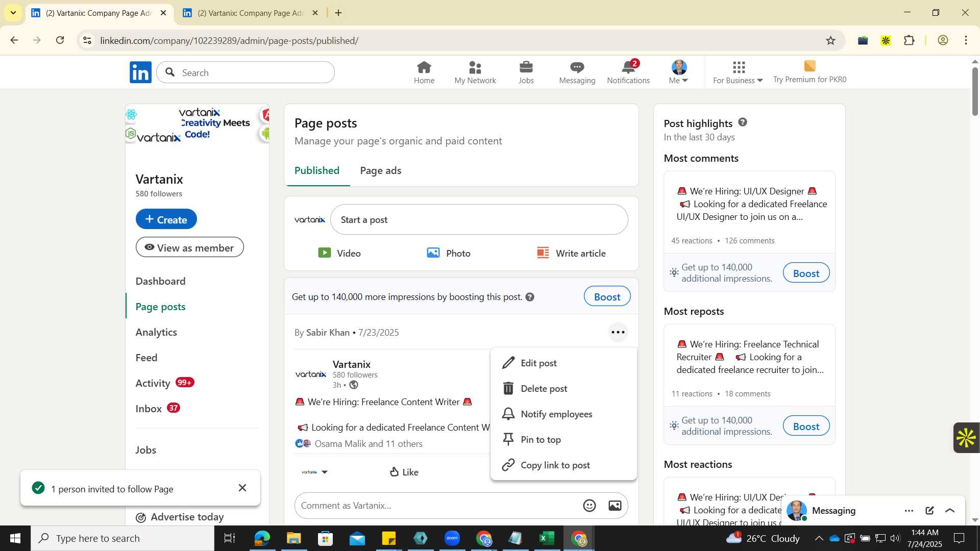The width and height of the screenshot is (980, 551).
Task: Select the Published tab
Action: [x=317, y=170]
